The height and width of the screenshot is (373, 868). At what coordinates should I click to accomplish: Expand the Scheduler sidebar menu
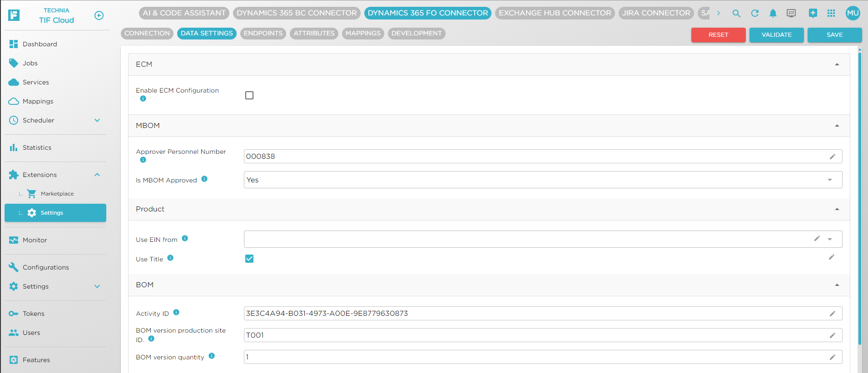97,120
